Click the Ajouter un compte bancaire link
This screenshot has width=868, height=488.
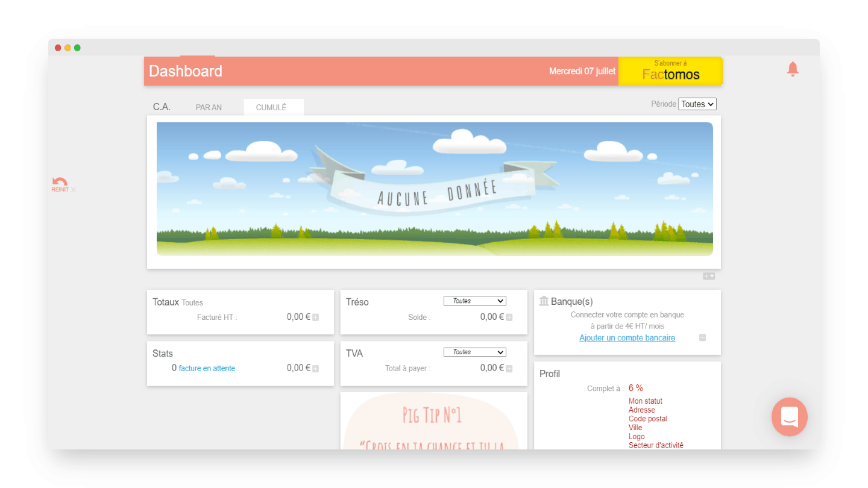[627, 338]
